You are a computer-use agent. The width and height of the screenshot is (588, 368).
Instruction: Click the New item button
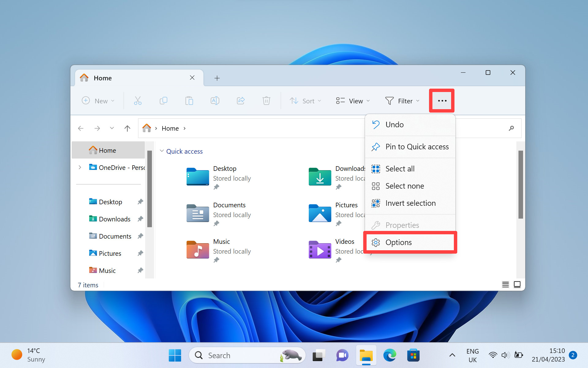98,101
